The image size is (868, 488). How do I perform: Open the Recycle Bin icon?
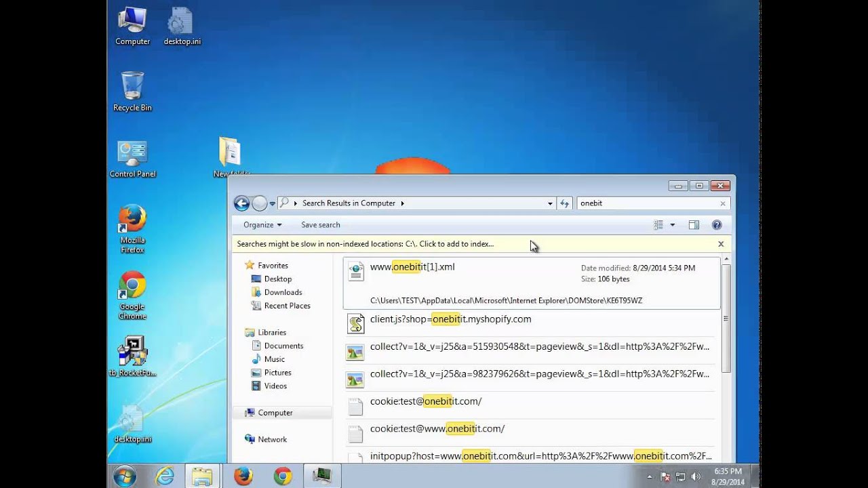click(x=132, y=92)
